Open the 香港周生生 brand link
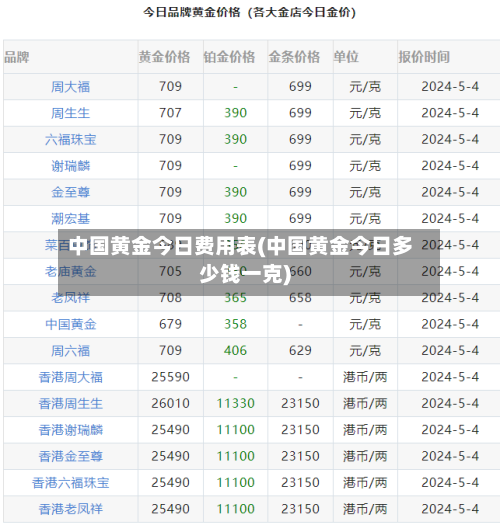The width and height of the screenshot is (500, 525). (x=70, y=403)
